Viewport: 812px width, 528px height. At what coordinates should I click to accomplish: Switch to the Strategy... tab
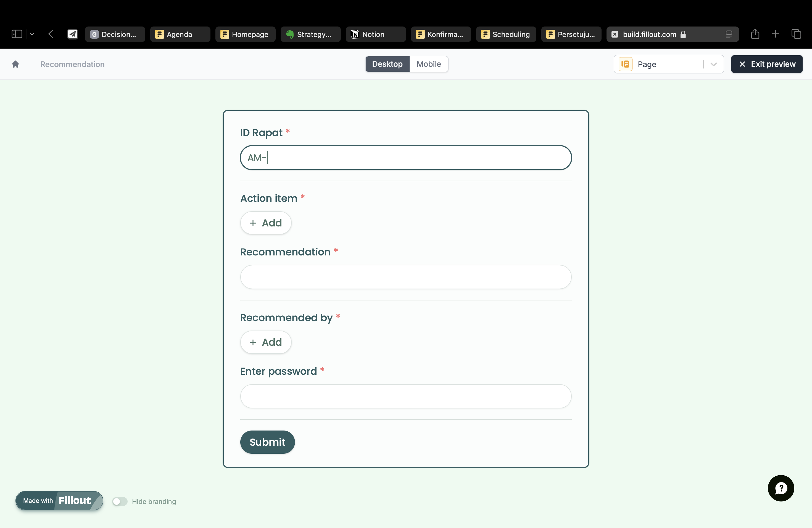(310, 34)
